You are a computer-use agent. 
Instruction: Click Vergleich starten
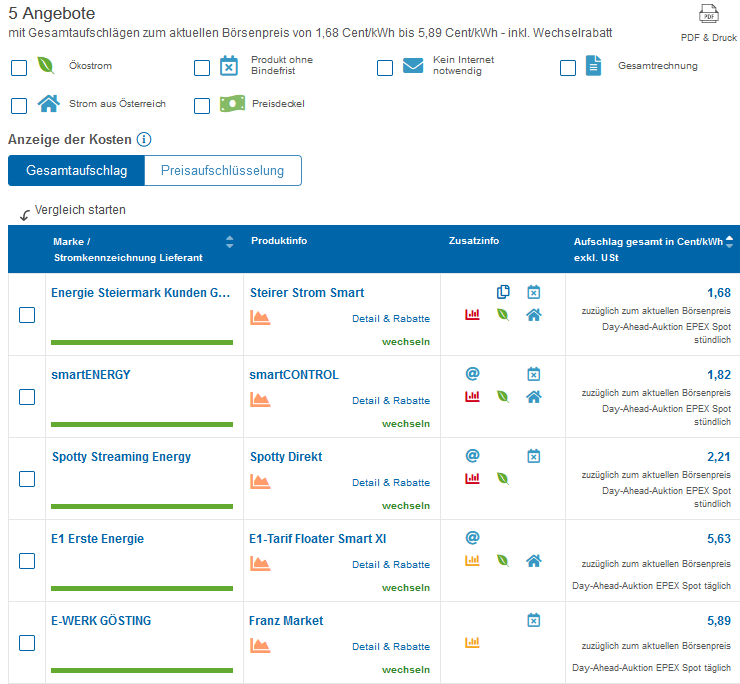80,210
